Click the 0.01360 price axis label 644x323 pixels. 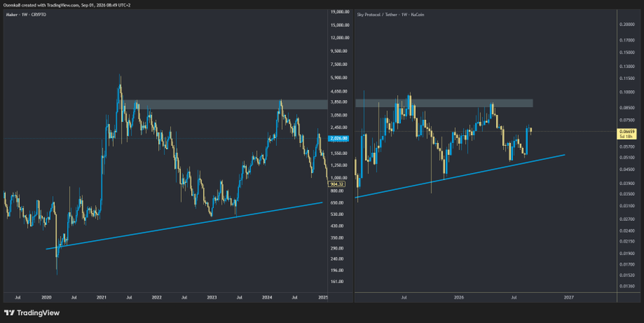coord(627,286)
